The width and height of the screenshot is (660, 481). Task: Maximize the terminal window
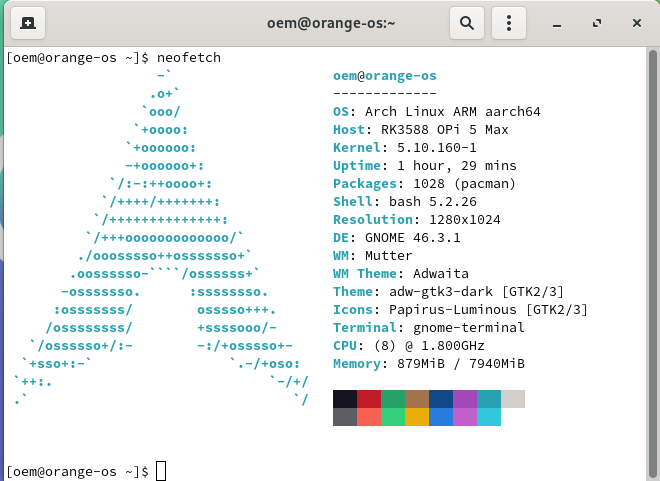coord(597,23)
